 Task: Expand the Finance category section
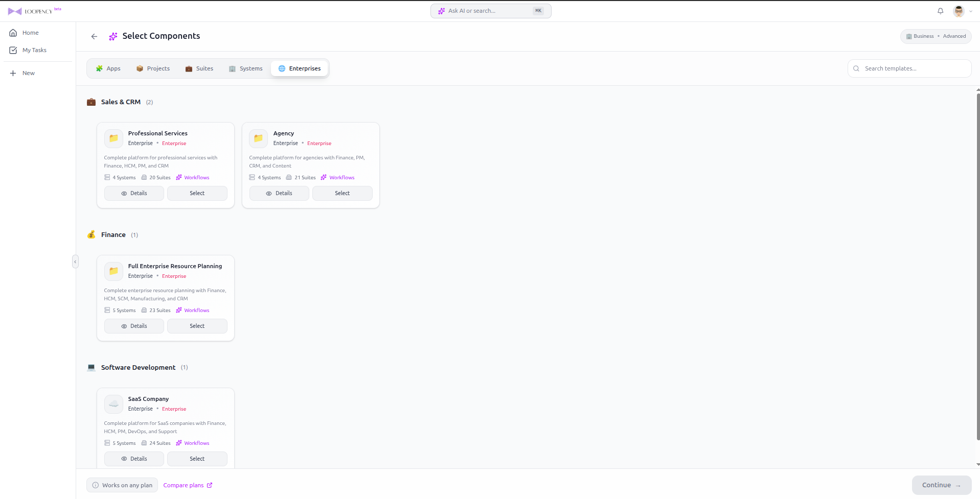click(x=113, y=234)
